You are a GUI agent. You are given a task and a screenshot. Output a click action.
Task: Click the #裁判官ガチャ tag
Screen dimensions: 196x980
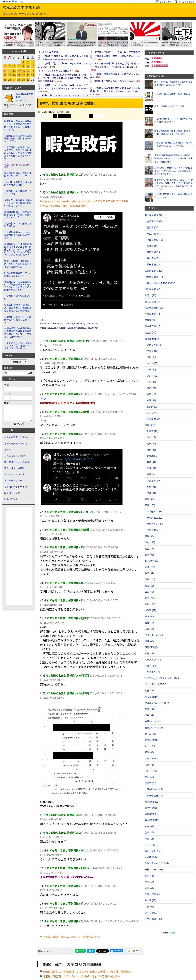[x=91, y=936]
